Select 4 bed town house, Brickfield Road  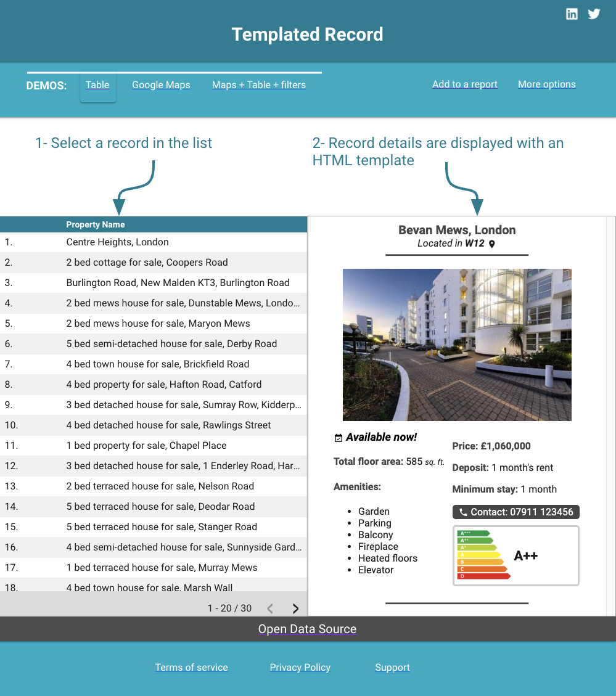pyautogui.click(x=154, y=364)
